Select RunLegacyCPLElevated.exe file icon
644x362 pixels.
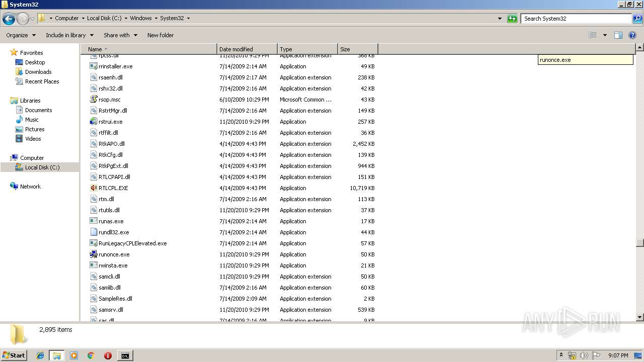pyautogui.click(x=94, y=243)
